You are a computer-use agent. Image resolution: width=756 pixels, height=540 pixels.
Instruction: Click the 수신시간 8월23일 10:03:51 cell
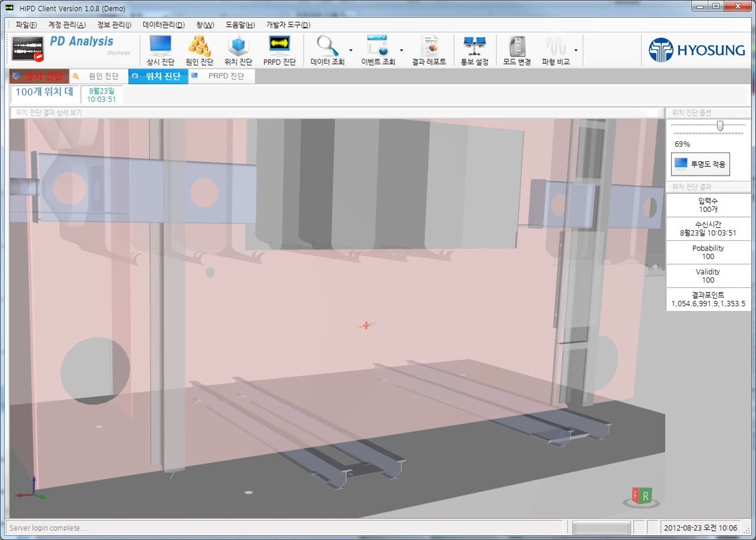(708, 228)
